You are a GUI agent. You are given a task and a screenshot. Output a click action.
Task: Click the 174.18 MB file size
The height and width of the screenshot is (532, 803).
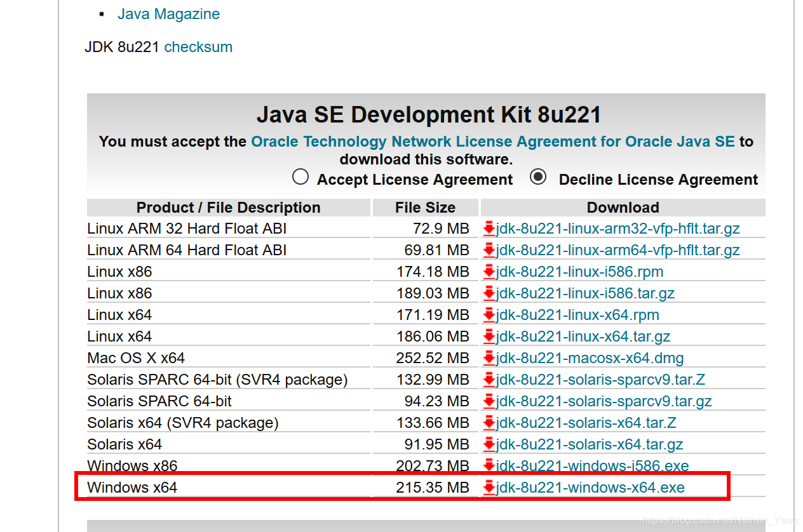coord(433,272)
